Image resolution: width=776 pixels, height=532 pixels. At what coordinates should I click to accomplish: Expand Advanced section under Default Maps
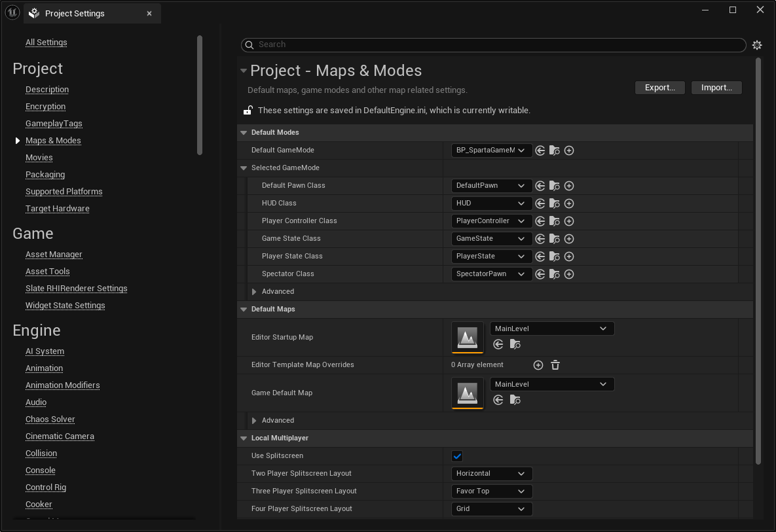coord(254,421)
